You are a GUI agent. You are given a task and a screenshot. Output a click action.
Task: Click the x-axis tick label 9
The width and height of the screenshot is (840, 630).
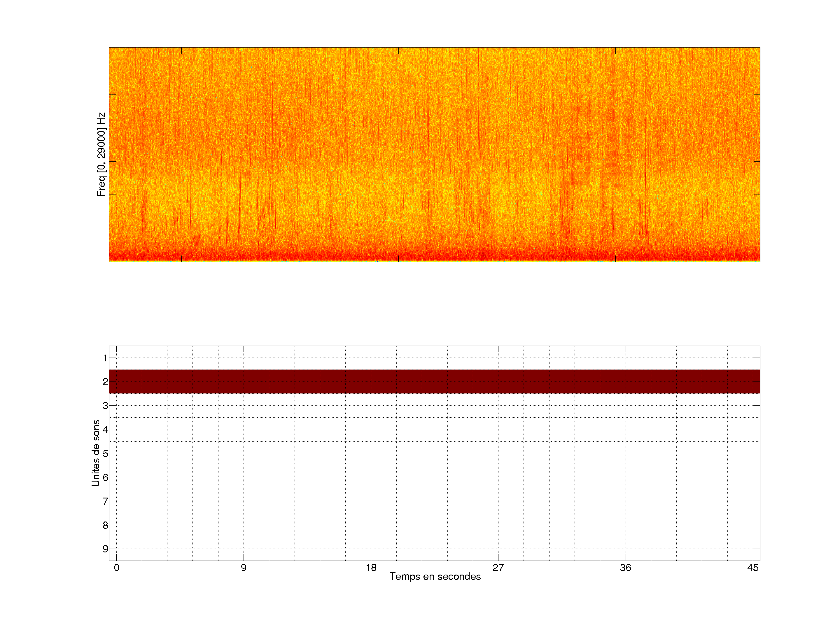tap(244, 568)
